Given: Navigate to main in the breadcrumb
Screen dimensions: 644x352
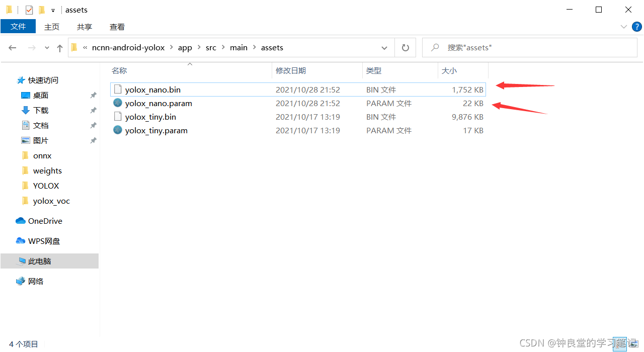Looking at the screenshot, I should pyautogui.click(x=238, y=48).
